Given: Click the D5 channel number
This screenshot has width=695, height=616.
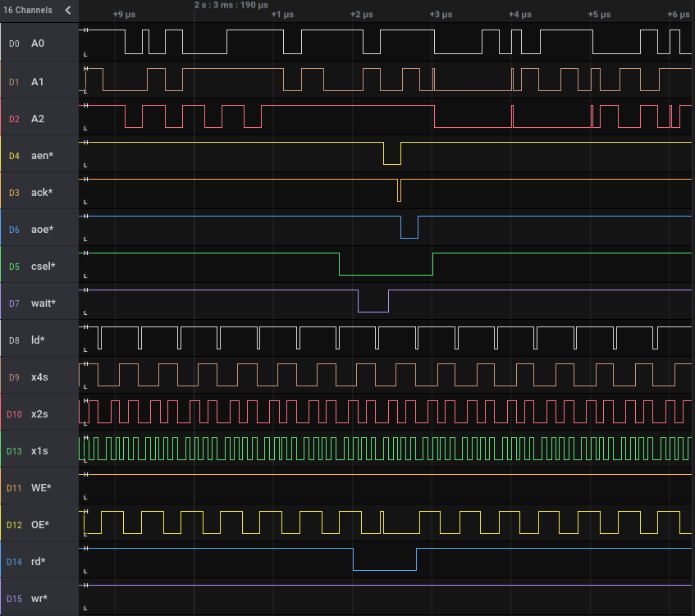Looking at the screenshot, I should point(14,267).
